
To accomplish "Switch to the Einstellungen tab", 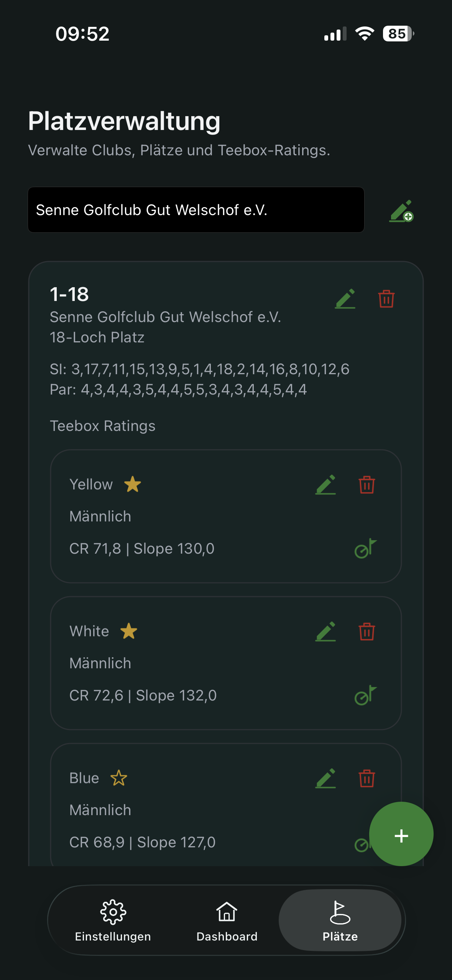I will point(113,920).
